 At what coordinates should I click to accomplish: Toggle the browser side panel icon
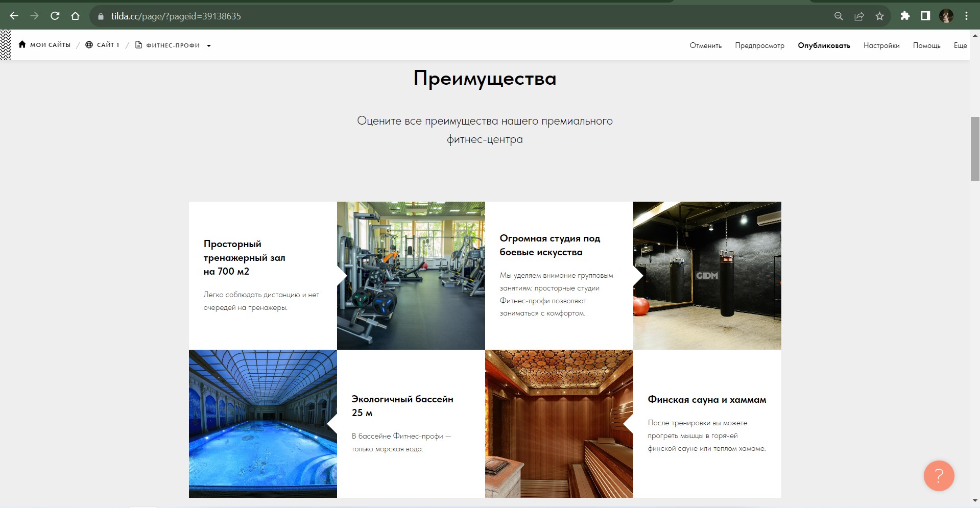pyautogui.click(x=925, y=16)
